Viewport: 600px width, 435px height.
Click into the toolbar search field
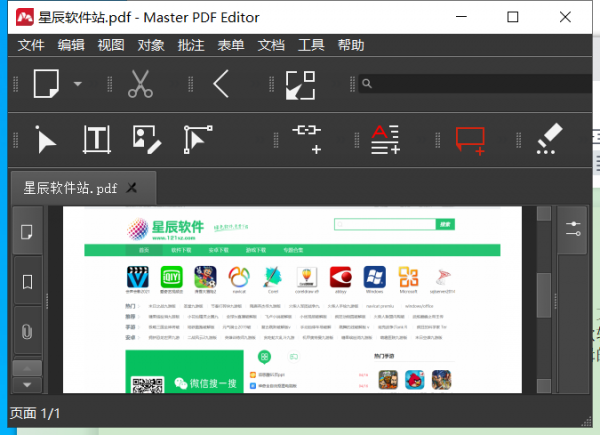475,83
